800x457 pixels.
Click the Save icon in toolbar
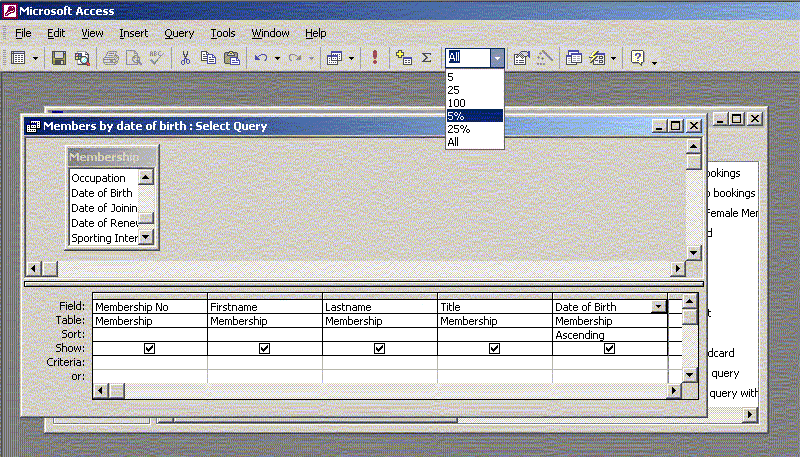click(x=59, y=58)
